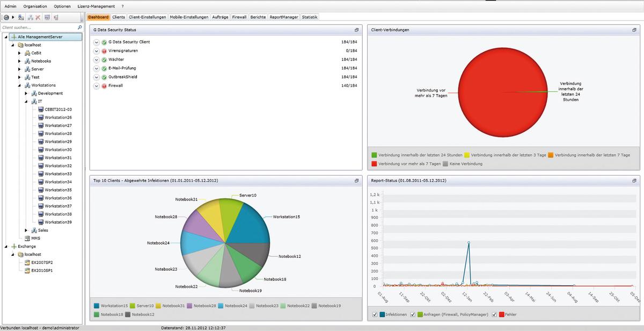The width and height of the screenshot is (644, 331).
Task: Toggle the Fehler series checkbox
Action: 493,314
